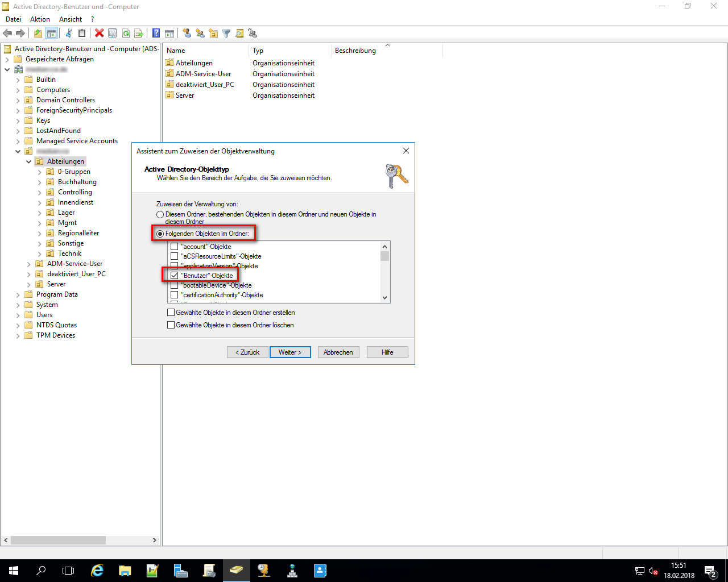The image size is (728, 582).
Task: Select 'Diesem Ordner, bestehenden Objekten' radio option
Action: (160, 215)
